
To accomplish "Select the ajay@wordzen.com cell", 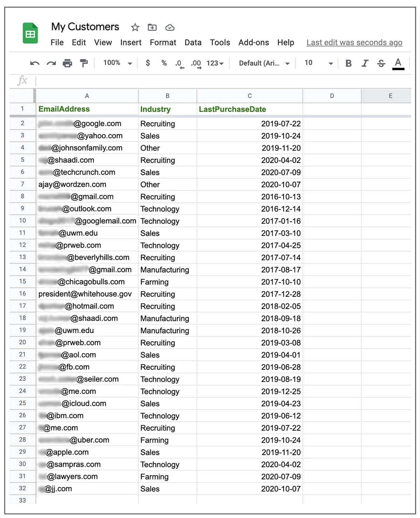I will click(87, 185).
